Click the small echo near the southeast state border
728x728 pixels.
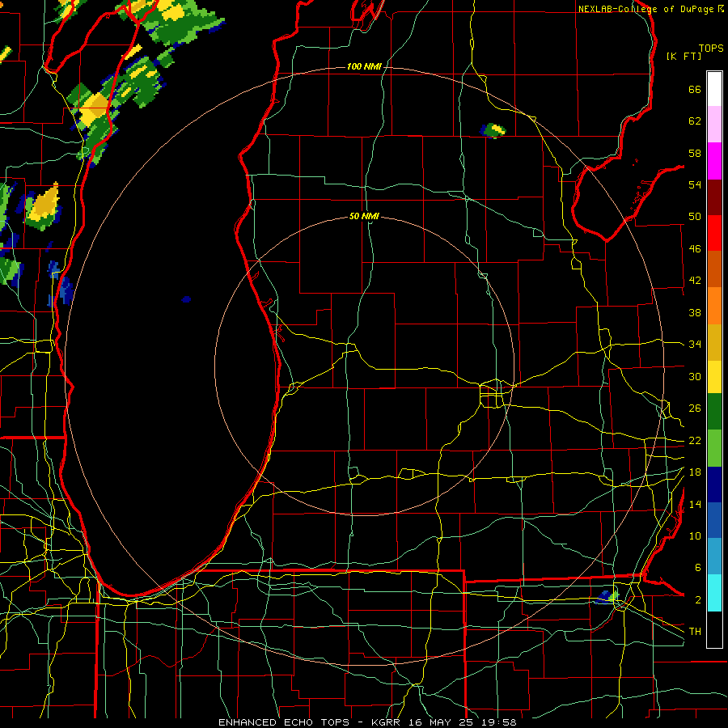[607, 597]
